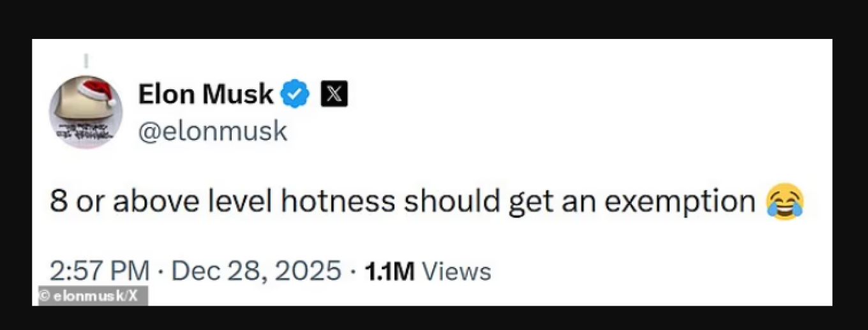This screenshot has width=868, height=330.
Task: Open the @elonmusk handle link
Action: pos(213,131)
